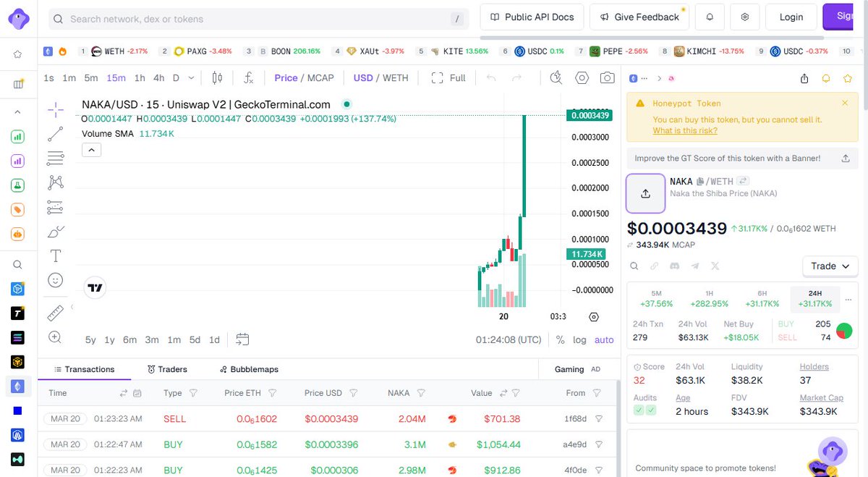Select the trend line drawing tool
The image size is (868, 477).
(x=55, y=134)
